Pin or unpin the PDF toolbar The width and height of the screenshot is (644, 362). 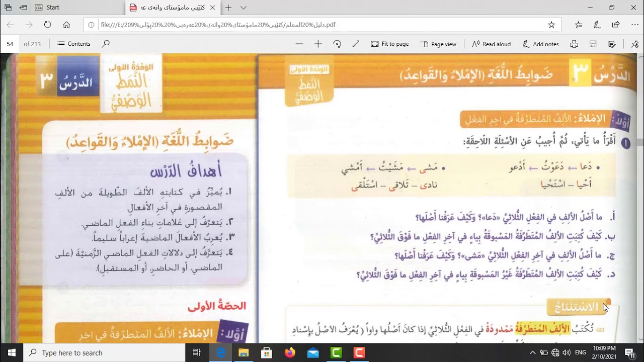[x=635, y=44]
